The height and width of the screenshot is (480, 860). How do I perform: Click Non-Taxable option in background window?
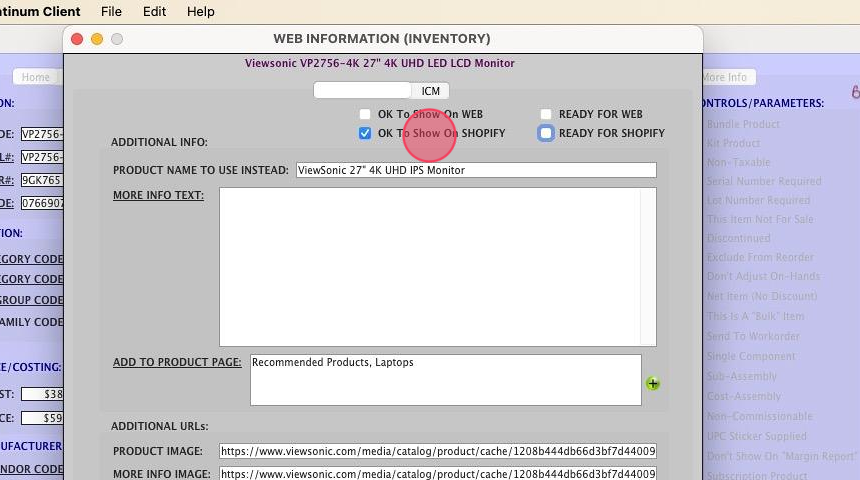(x=738, y=162)
